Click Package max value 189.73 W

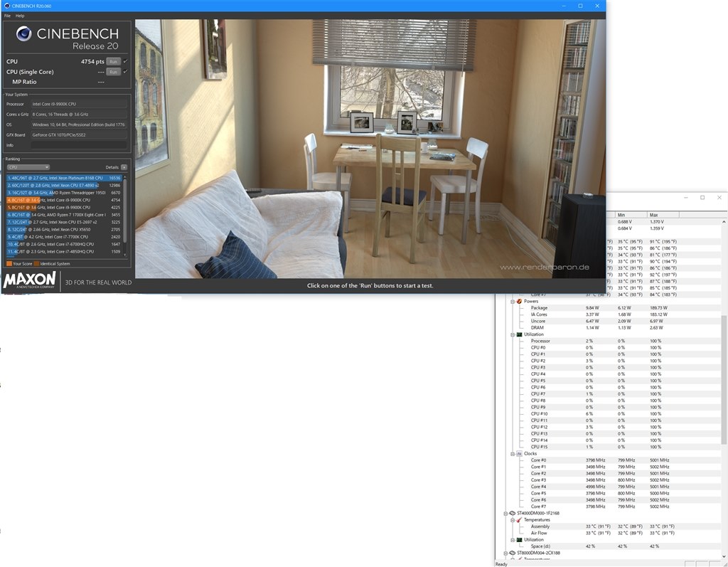coord(658,307)
